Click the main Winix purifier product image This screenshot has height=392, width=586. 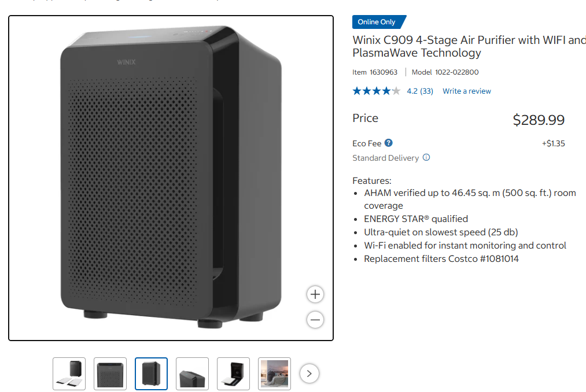pyautogui.click(x=171, y=178)
